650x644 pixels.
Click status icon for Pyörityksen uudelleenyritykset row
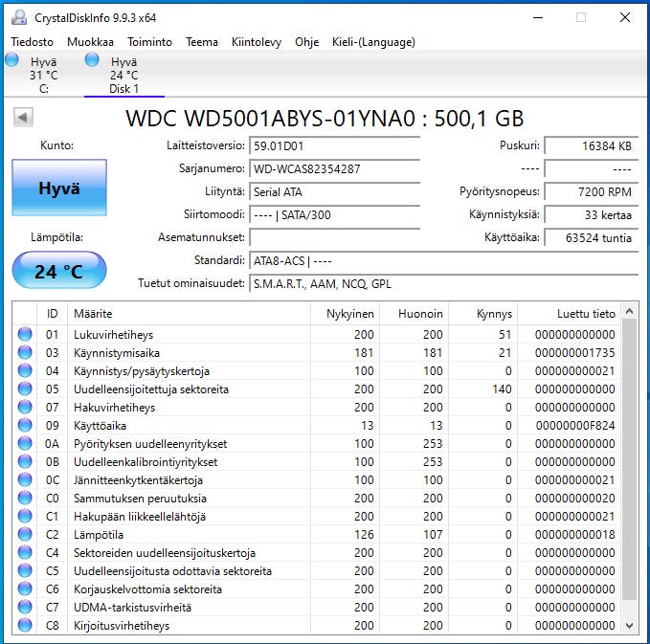pos(25,443)
